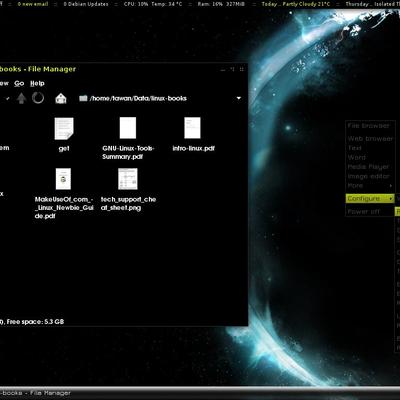Select intro-linux.pdf file
The height and width of the screenshot is (400, 400).
coord(193,134)
